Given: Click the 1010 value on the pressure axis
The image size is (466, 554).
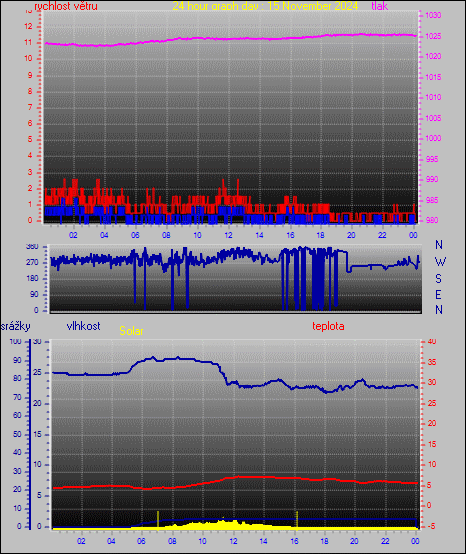Looking at the screenshot, I should click(x=433, y=98).
